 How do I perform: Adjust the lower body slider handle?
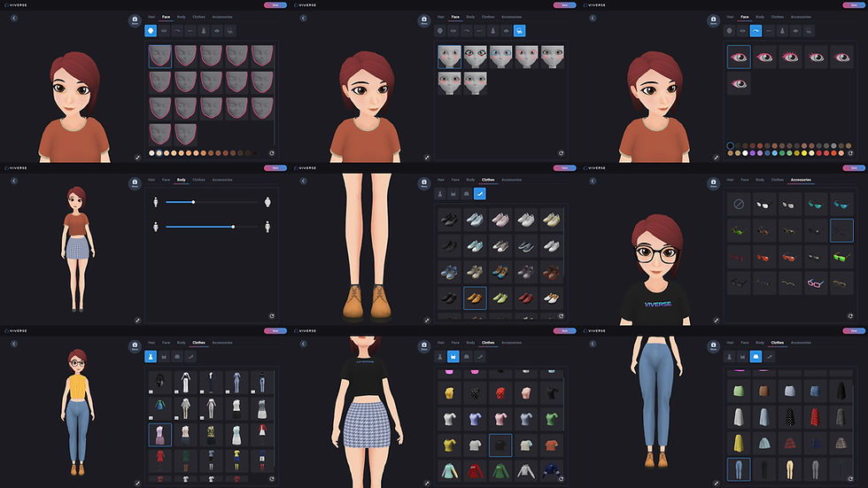(x=233, y=227)
